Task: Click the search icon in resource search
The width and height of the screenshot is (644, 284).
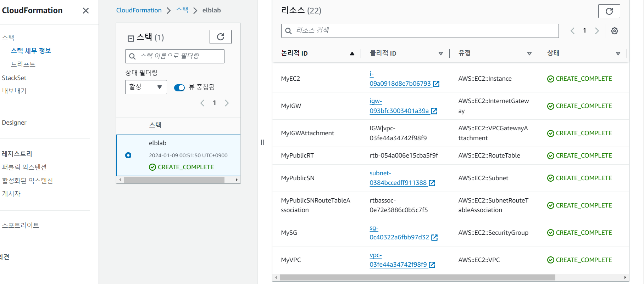Action: click(x=289, y=31)
